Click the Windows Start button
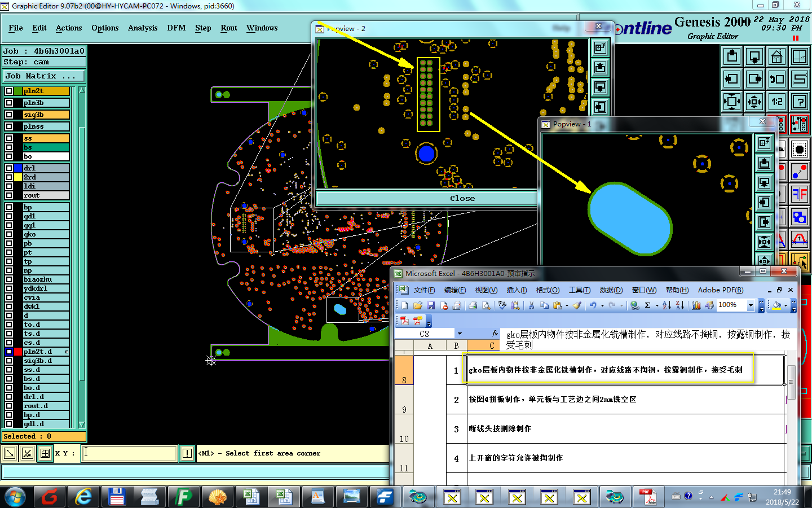The width and height of the screenshot is (812, 508). tap(15, 497)
